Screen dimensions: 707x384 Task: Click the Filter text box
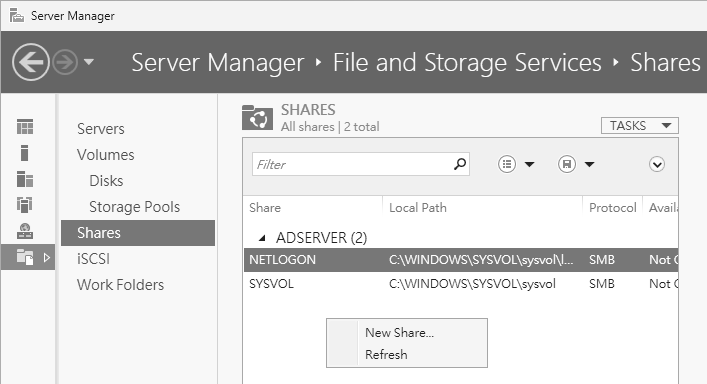pos(361,165)
